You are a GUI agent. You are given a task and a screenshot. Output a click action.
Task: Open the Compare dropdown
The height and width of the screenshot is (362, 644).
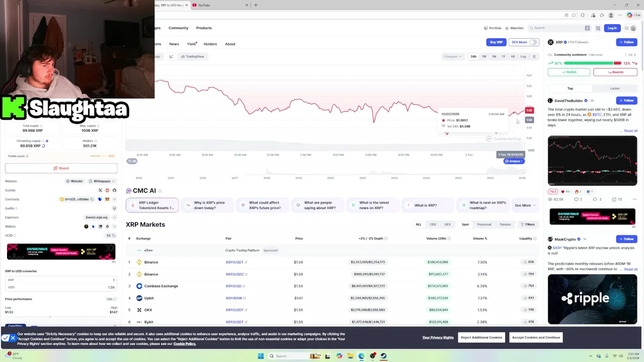(x=452, y=56)
